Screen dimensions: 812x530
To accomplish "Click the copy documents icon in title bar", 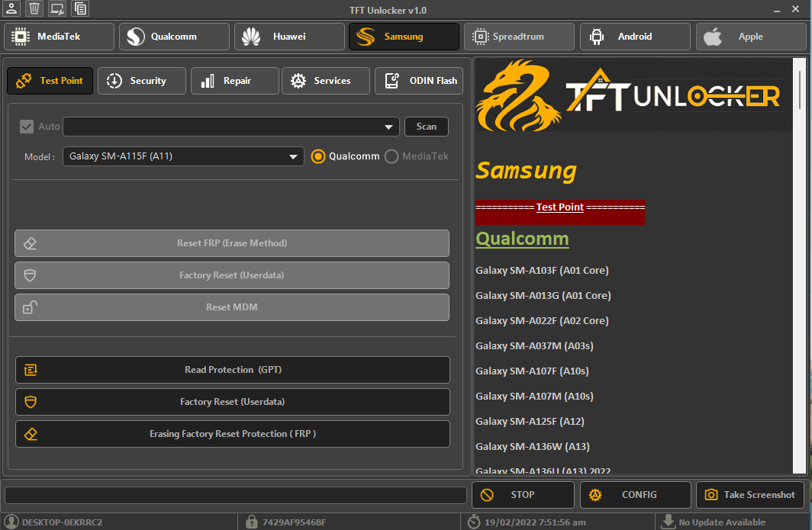I will pyautogui.click(x=80, y=9).
